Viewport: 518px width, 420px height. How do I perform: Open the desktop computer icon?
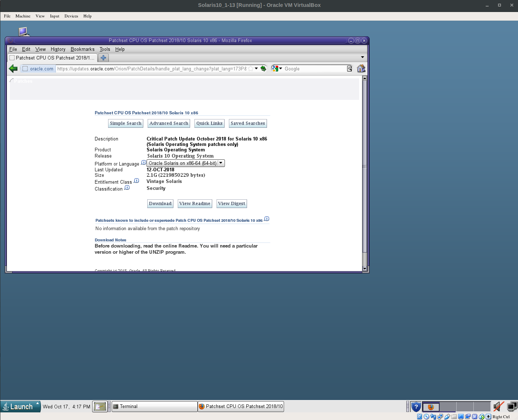(x=23, y=32)
